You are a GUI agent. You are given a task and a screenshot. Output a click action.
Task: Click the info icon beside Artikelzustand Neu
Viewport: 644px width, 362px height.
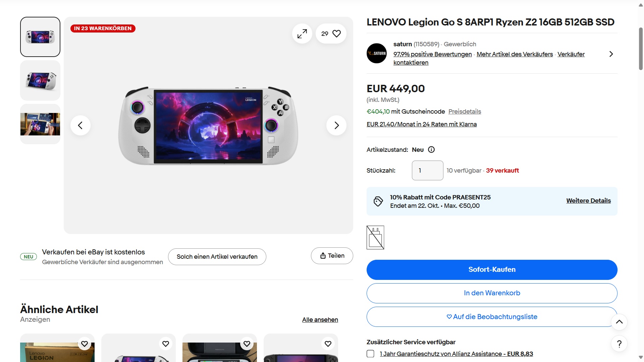(431, 150)
